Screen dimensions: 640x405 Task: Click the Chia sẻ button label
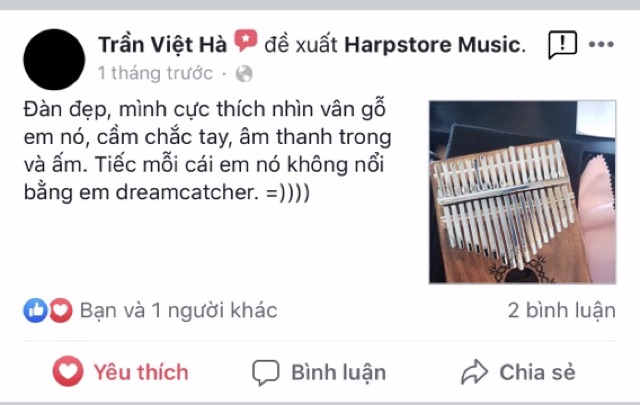pos(538,372)
